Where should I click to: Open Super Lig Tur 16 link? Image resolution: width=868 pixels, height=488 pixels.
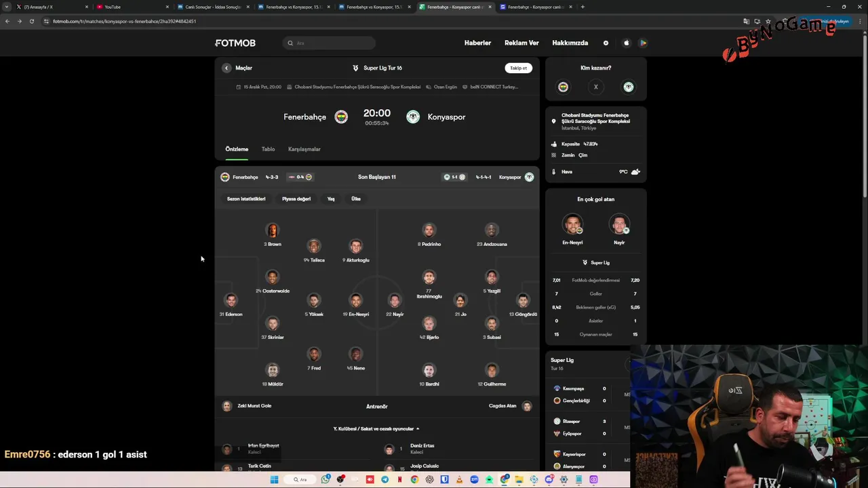tap(377, 68)
